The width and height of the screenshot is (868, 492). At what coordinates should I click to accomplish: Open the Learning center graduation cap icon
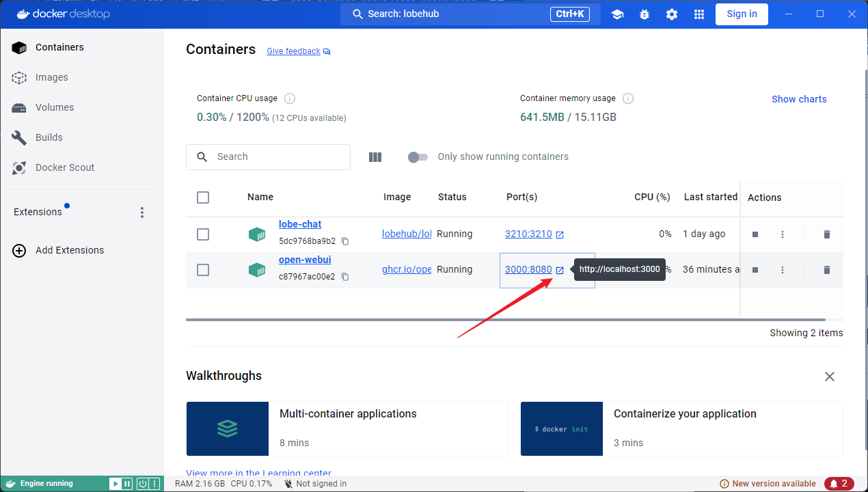click(x=617, y=14)
